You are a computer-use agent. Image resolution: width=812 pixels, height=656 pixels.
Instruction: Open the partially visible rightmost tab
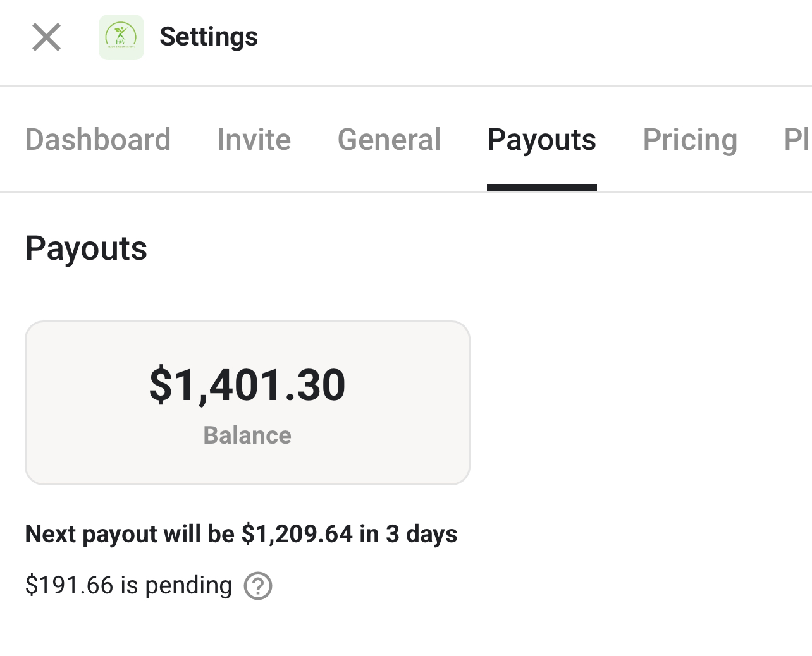800,140
